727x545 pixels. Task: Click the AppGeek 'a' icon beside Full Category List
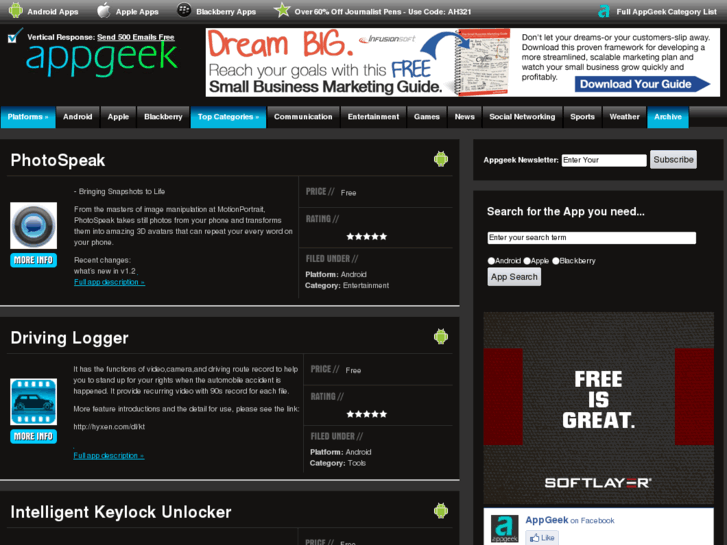(603, 11)
